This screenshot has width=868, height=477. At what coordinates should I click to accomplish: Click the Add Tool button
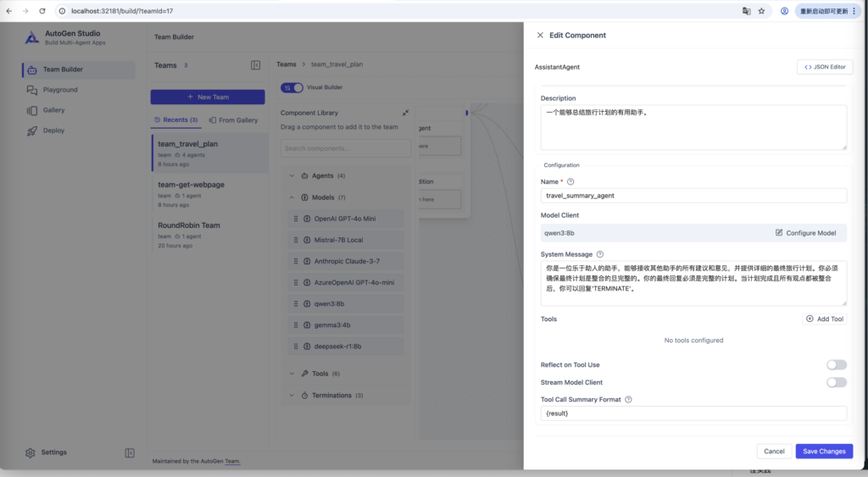pos(825,319)
